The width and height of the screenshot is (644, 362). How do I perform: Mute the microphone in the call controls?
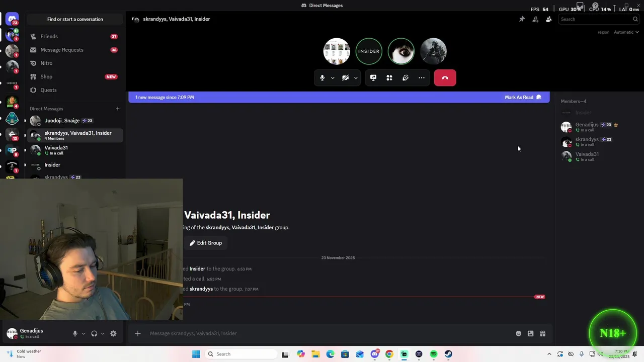[x=323, y=78]
